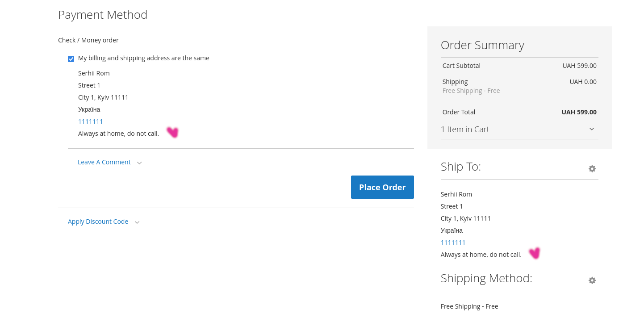Viewport: 644px width, 318px height.
Task: Click the pink heart in billing address
Action: pos(172,132)
